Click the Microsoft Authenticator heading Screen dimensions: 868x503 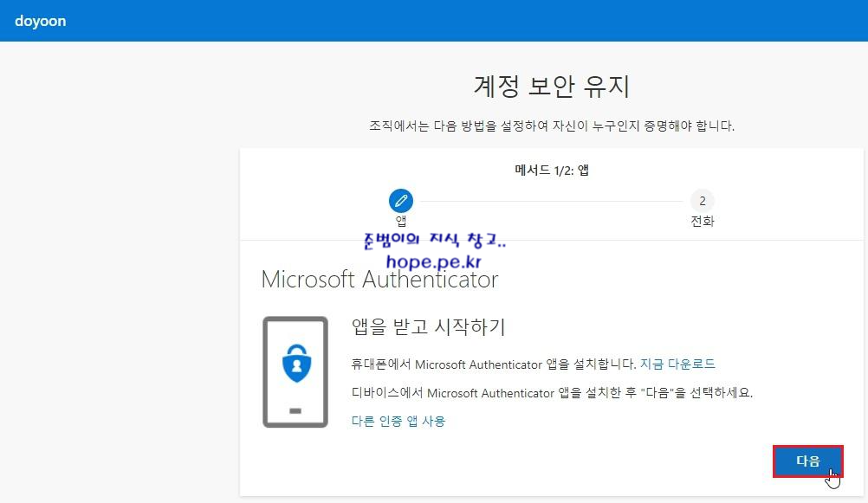point(379,279)
